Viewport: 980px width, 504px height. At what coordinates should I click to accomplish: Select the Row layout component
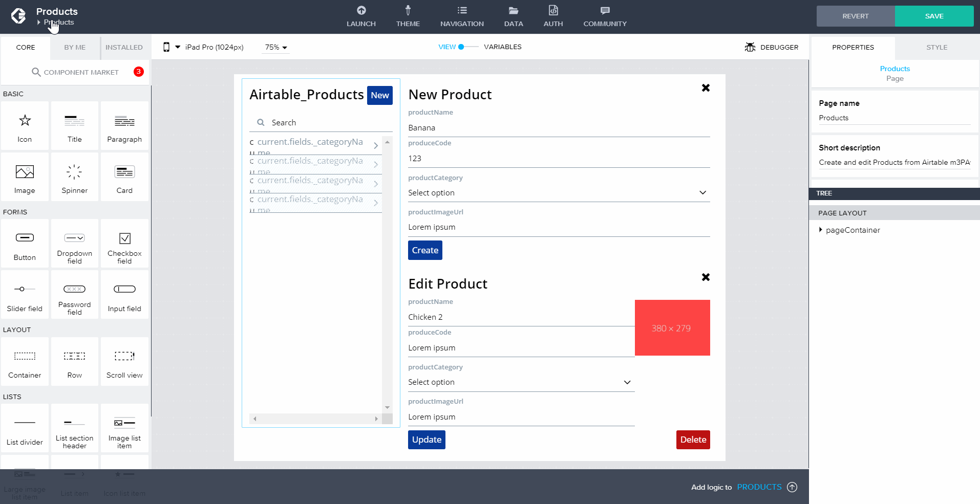[74, 361]
